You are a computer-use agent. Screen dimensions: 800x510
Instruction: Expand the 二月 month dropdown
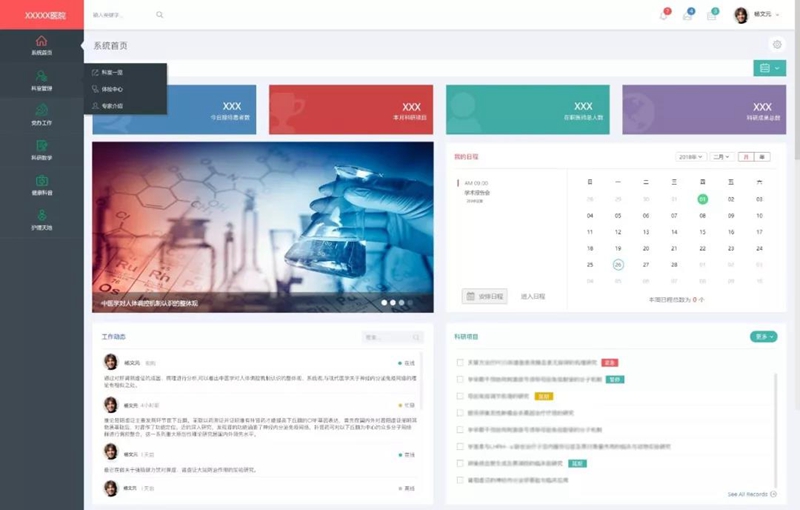pos(721,157)
